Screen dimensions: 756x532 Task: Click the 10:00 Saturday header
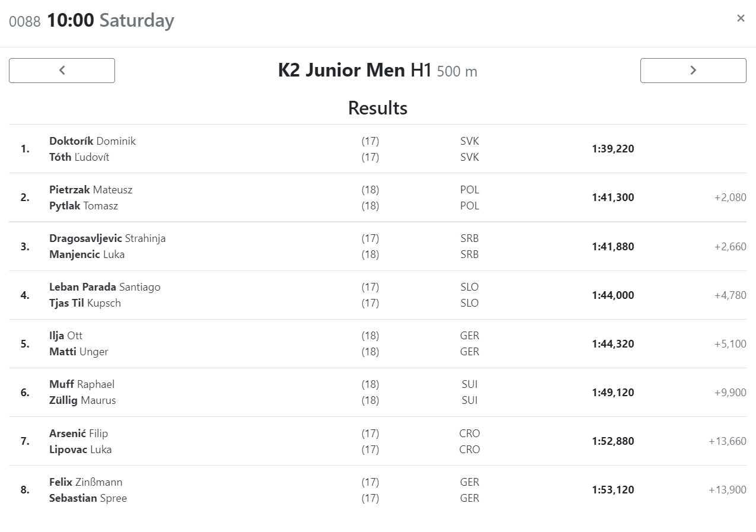click(x=110, y=21)
